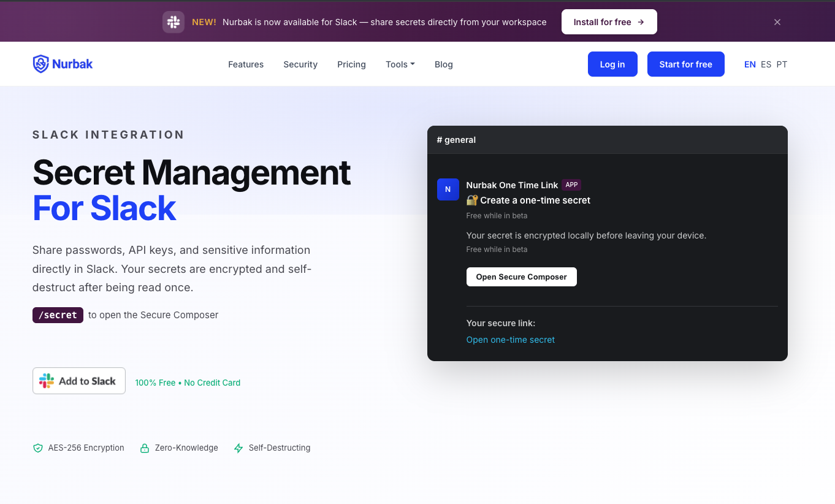Image resolution: width=835 pixels, height=504 pixels.
Task: Select the EN language option
Action: (749, 64)
